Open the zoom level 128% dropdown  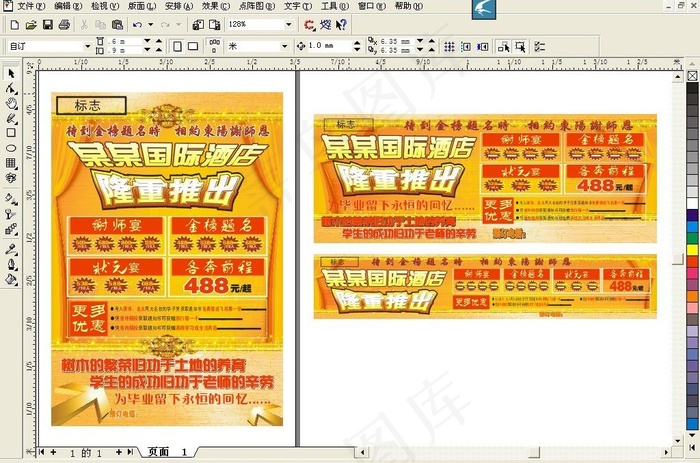288,25
